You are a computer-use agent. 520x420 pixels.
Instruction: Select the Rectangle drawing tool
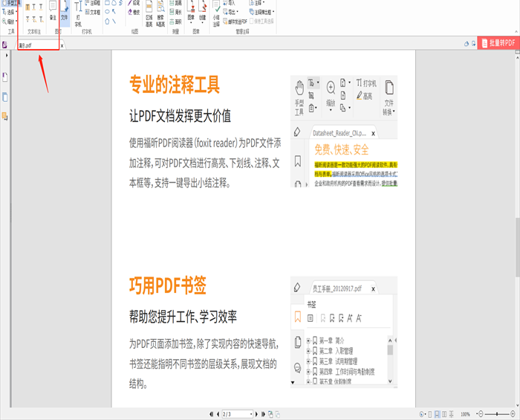(x=108, y=3)
